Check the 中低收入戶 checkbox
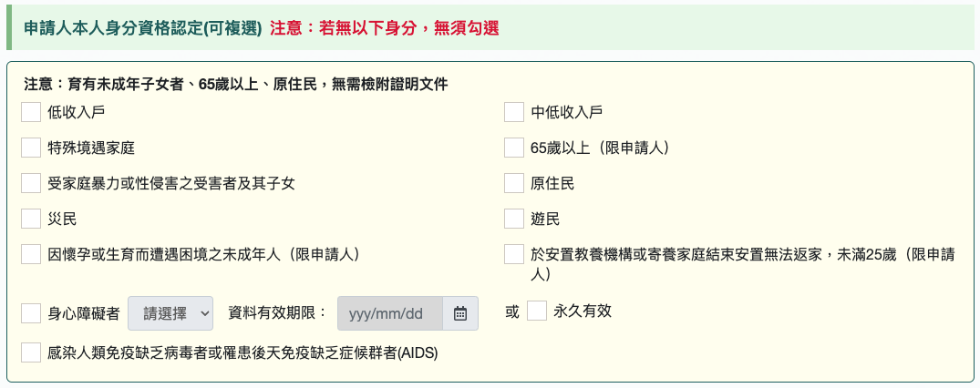The image size is (980, 388). [x=514, y=112]
